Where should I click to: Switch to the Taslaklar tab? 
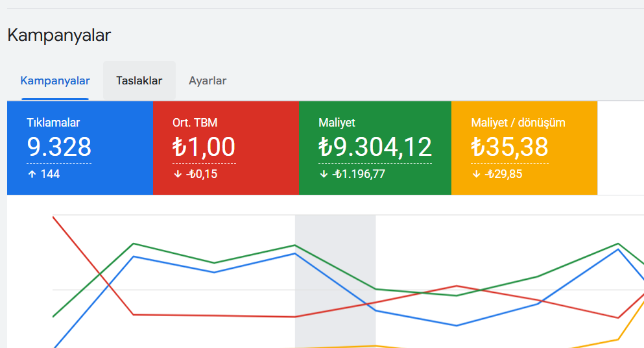pyautogui.click(x=139, y=81)
